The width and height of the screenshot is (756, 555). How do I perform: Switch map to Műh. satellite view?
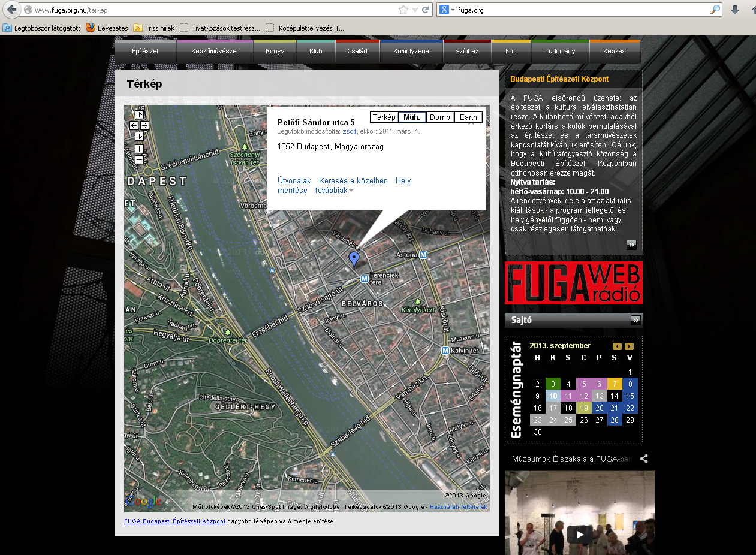(412, 117)
